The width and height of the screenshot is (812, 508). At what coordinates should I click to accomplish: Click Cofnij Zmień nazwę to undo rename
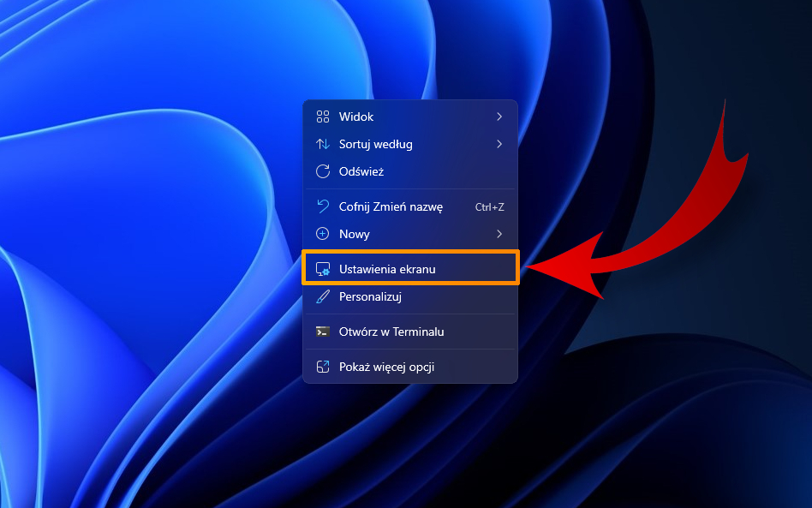click(x=390, y=206)
